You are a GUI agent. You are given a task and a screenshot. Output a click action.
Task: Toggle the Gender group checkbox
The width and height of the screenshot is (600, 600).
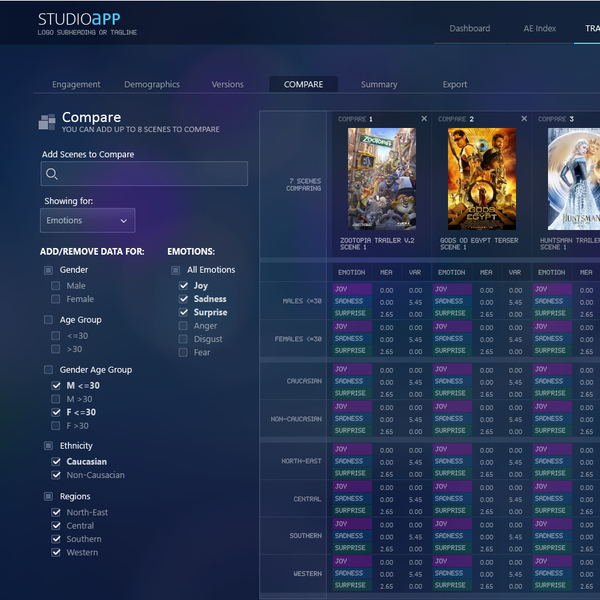pyautogui.click(x=48, y=270)
